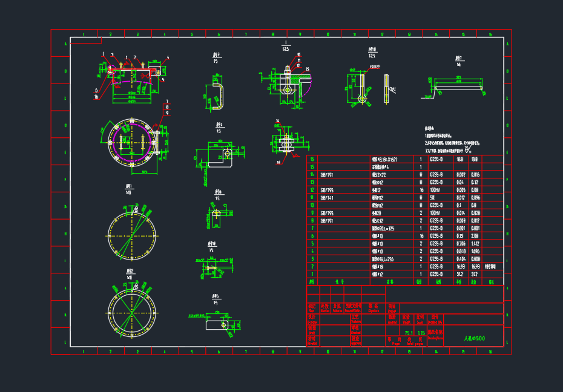Click '100HV' material in parts list row 9
The height and width of the screenshot is (392, 563).
(435, 213)
